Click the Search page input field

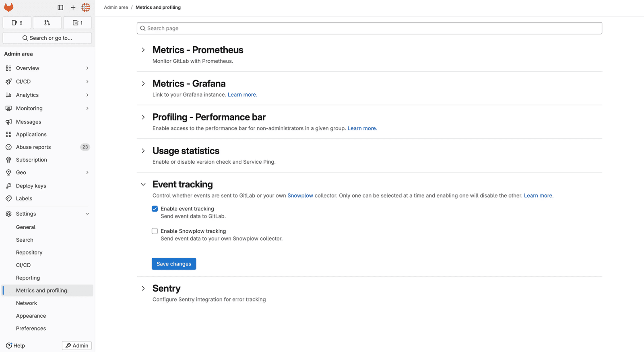[369, 28]
